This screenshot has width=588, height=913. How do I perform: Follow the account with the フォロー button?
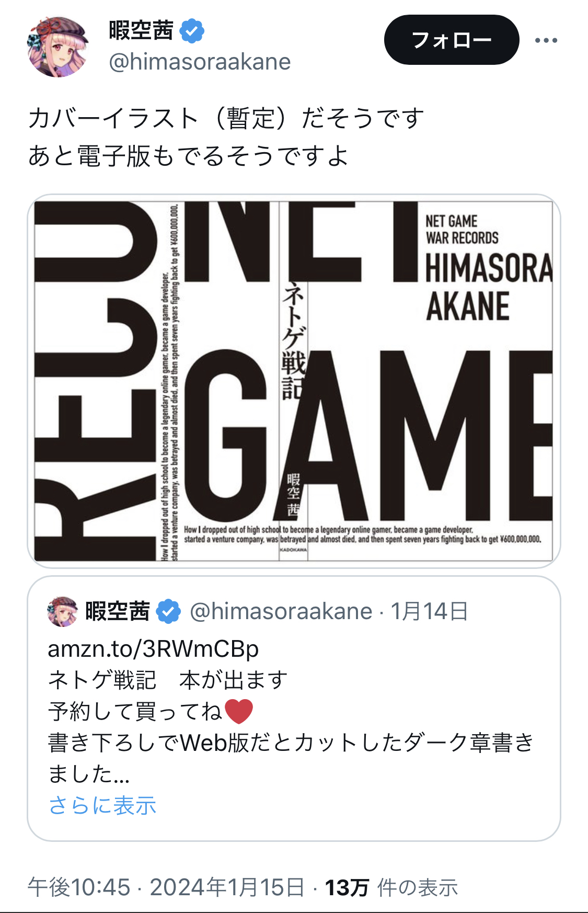point(452,40)
